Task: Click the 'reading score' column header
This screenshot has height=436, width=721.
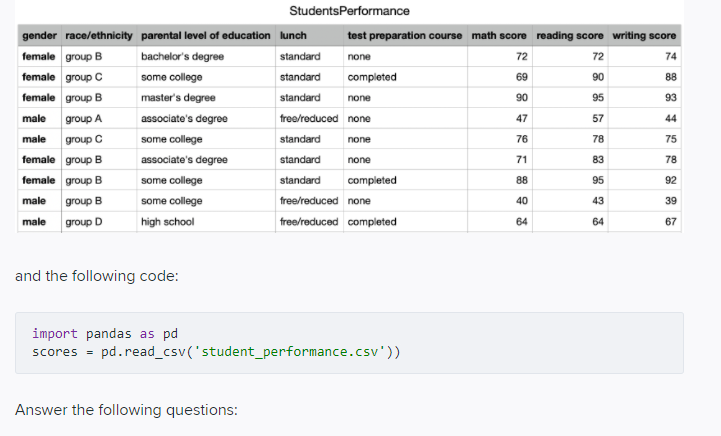Action: pyautogui.click(x=569, y=36)
